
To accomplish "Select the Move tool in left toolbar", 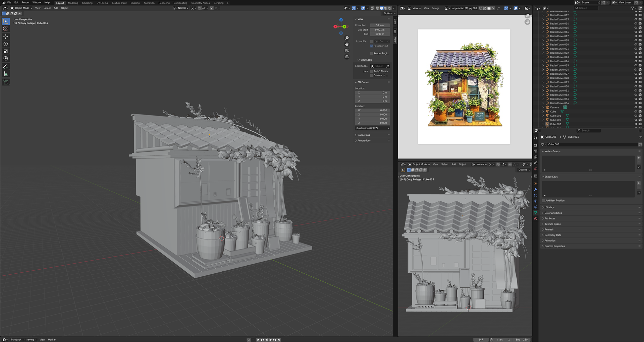I will [6, 37].
